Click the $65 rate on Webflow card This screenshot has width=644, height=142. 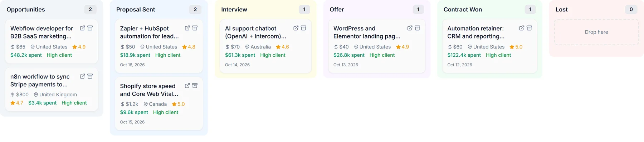click(x=18, y=47)
